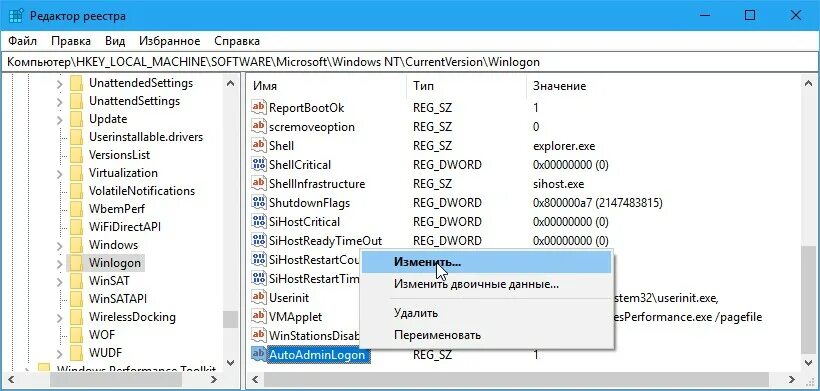Click the sihost.exe value data
This screenshot has width=820, height=391.
coord(558,184)
